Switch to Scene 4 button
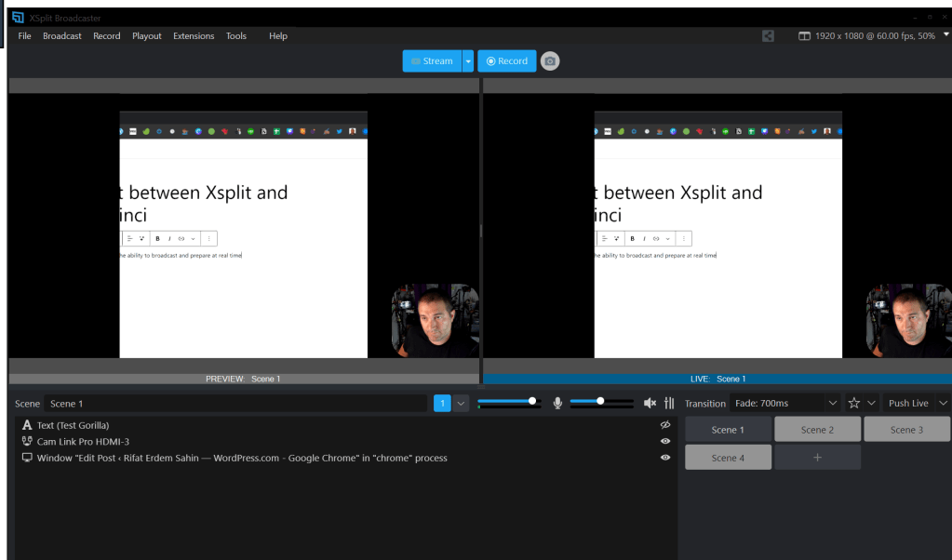This screenshot has width=952, height=560. [x=728, y=458]
